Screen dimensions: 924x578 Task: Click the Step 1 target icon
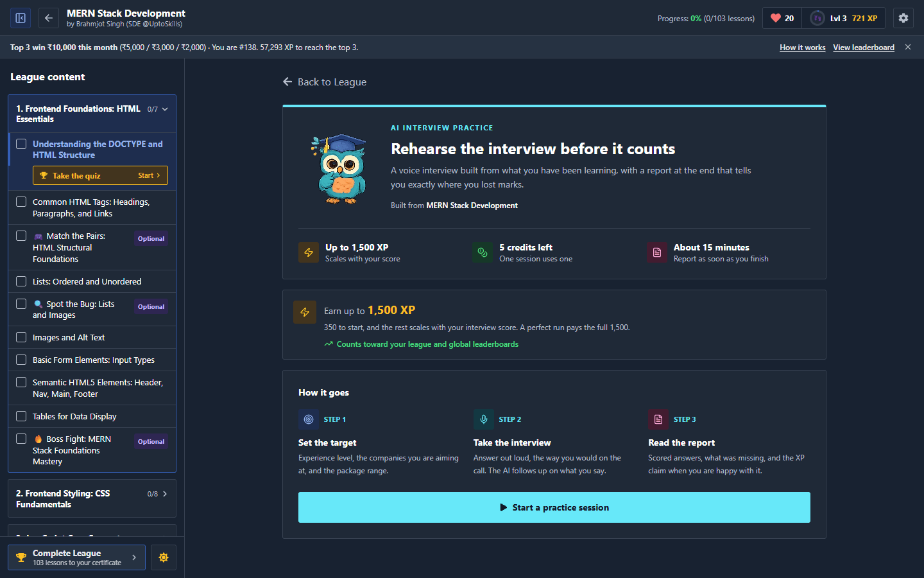[x=309, y=419]
